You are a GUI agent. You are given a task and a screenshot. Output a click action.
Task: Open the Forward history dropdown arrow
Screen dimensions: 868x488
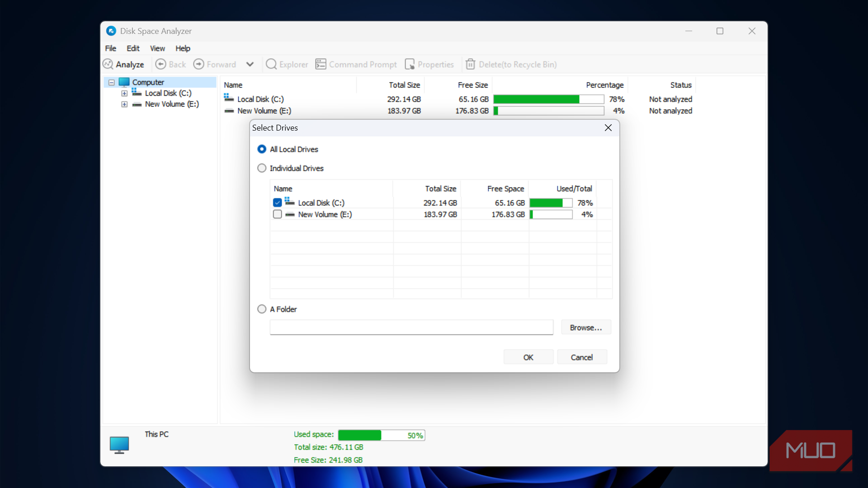250,64
